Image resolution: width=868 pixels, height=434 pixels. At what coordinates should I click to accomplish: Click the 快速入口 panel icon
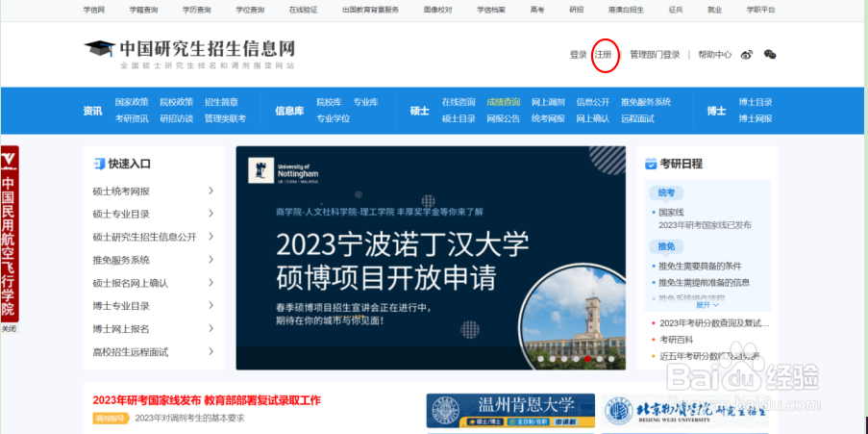[100, 164]
